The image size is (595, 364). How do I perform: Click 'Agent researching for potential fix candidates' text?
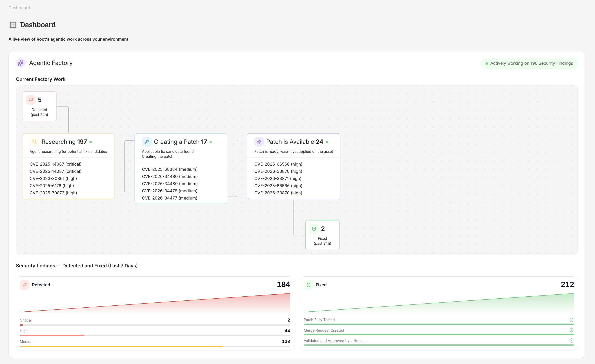pyautogui.click(x=68, y=151)
